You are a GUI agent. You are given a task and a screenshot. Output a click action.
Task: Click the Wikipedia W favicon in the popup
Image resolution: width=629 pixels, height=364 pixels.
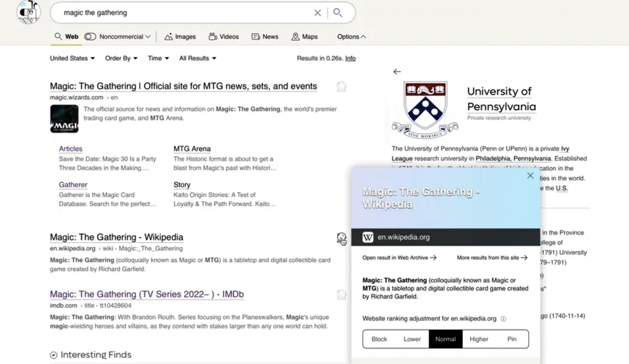coord(367,237)
